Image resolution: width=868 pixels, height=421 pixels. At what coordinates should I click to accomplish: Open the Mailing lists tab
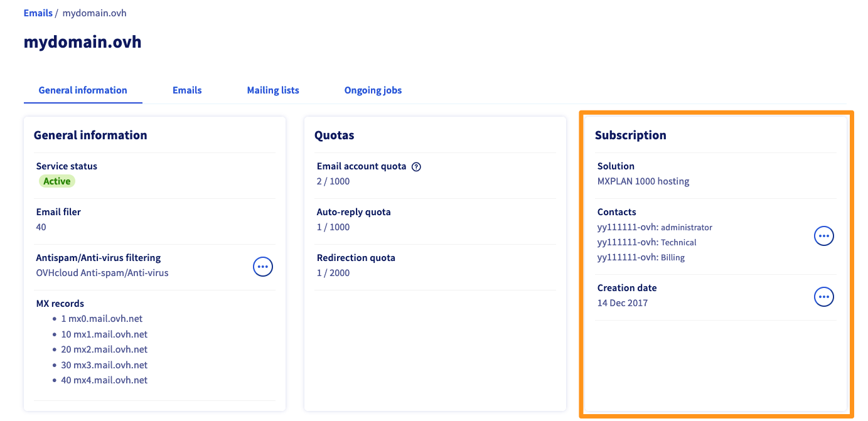(273, 90)
